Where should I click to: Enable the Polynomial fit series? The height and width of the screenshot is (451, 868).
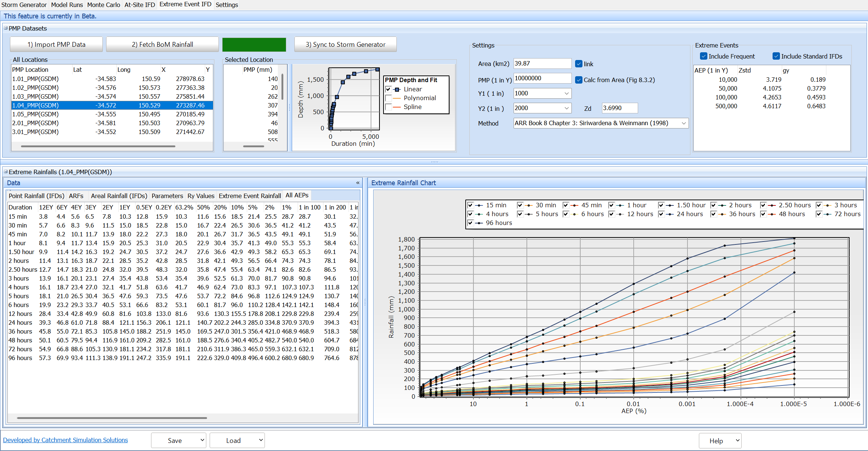[x=388, y=98]
